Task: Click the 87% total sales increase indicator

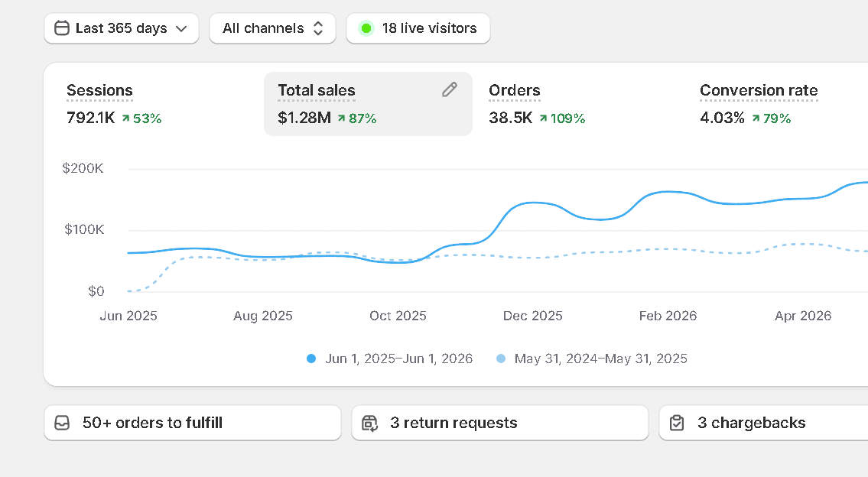Action: (357, 118)
